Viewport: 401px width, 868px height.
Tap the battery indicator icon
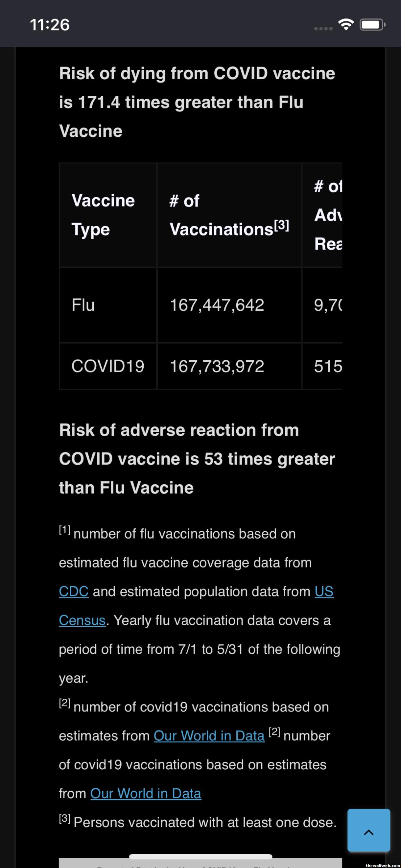(372, 25)
